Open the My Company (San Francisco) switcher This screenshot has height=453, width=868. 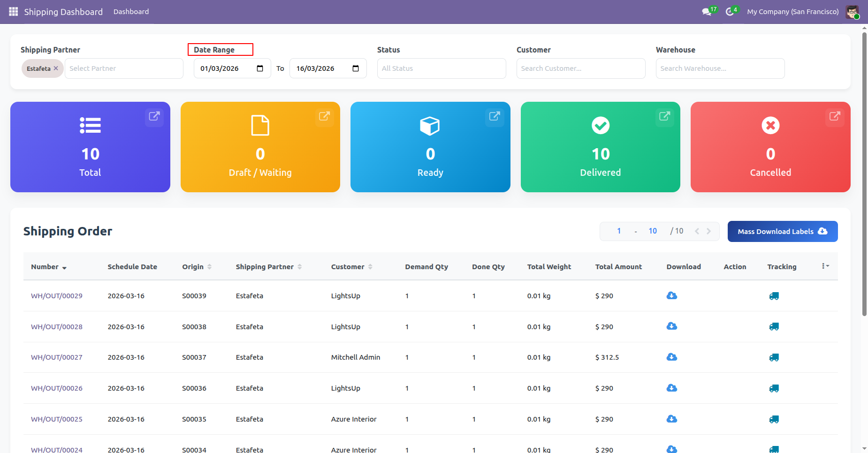[792, 12]
